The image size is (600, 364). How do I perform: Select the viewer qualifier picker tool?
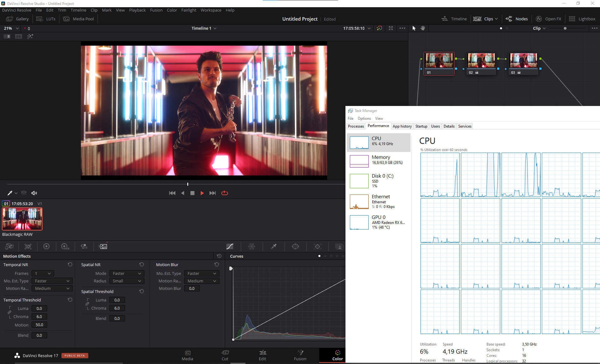coord(10,193)
